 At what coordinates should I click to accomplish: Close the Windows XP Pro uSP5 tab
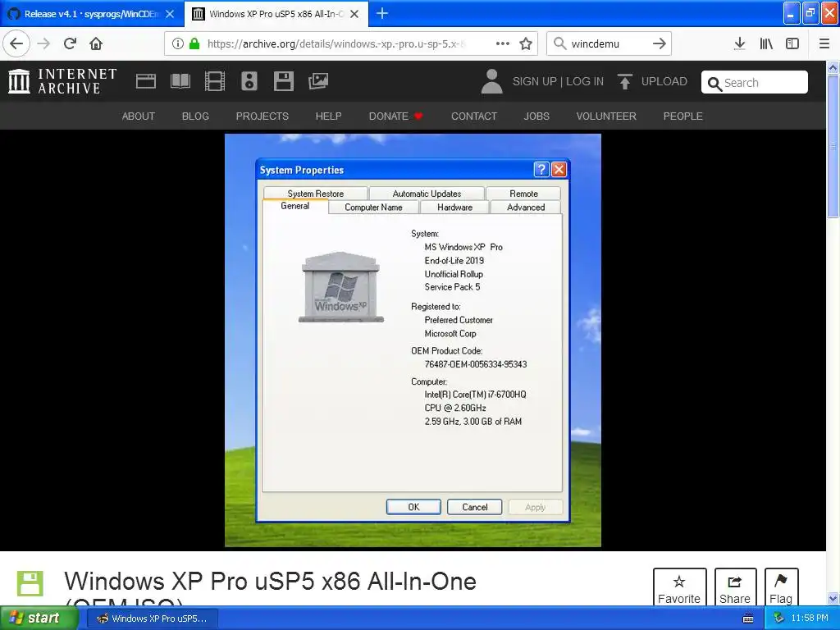(354, 14)
